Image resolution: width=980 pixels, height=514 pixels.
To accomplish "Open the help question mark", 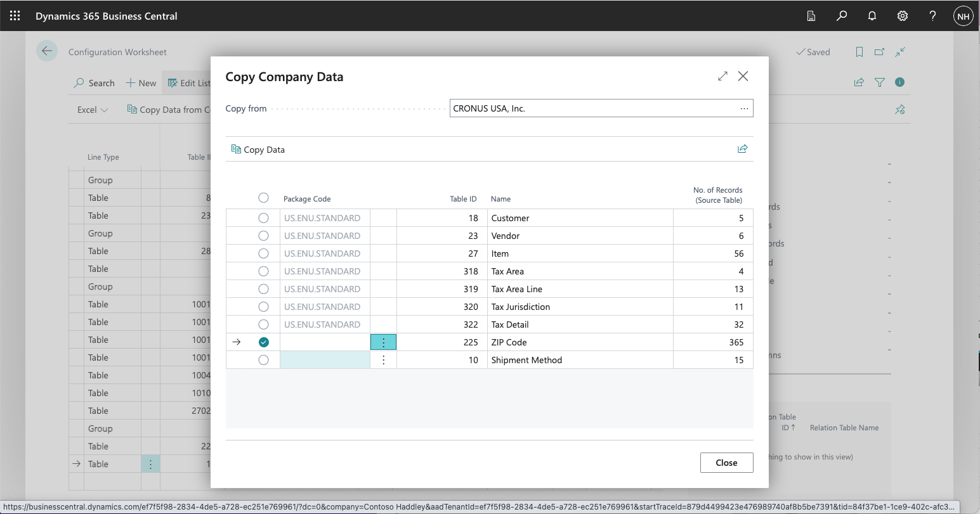I will point(932,16).
